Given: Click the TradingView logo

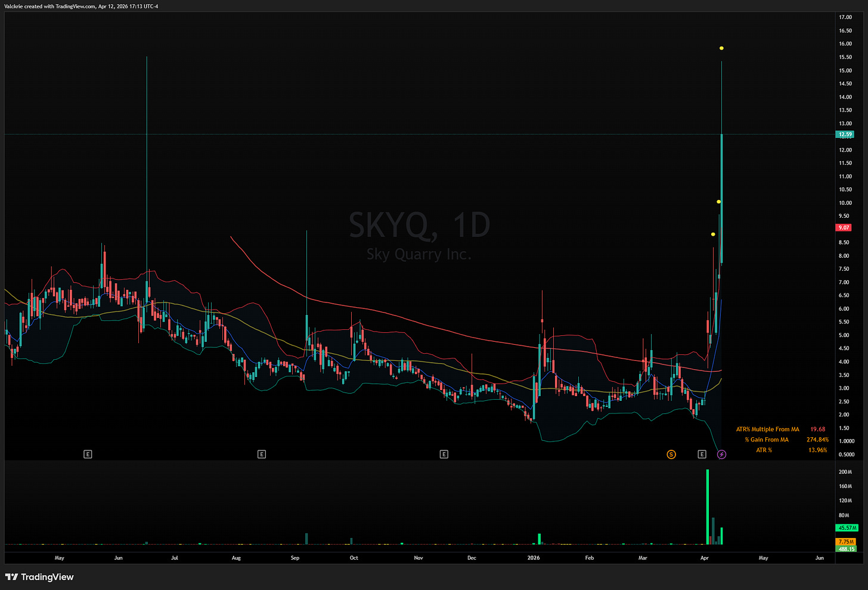Looking at the screenshot, I should pyautogui.click(x=39, y=577).
